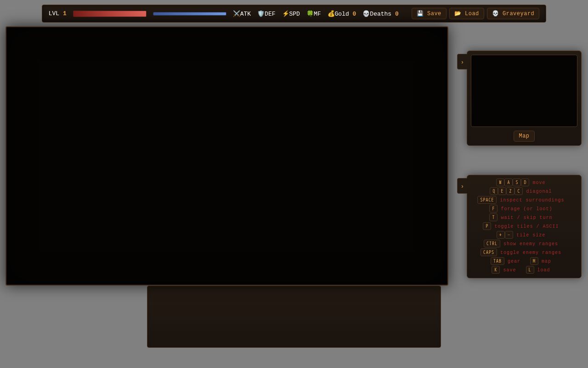Image resolution: width=588 pixels, height=368 pixels.
Task: Click the Gold money bag icon
Action: (331, 14)
